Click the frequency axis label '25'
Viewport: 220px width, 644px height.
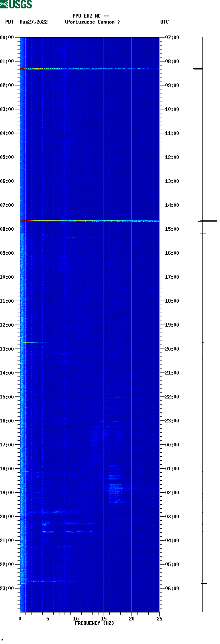point(159,618)
